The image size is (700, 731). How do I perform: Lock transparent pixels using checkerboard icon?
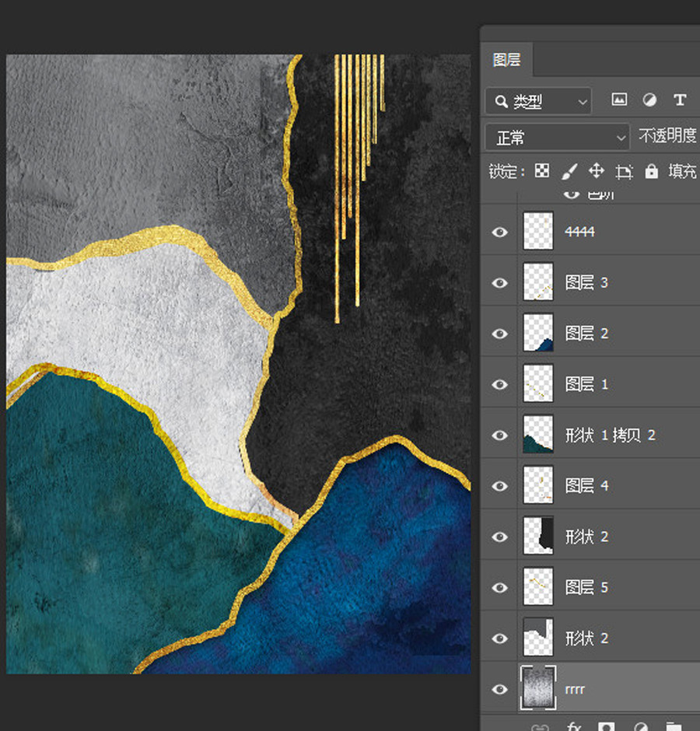coord(541,171)
